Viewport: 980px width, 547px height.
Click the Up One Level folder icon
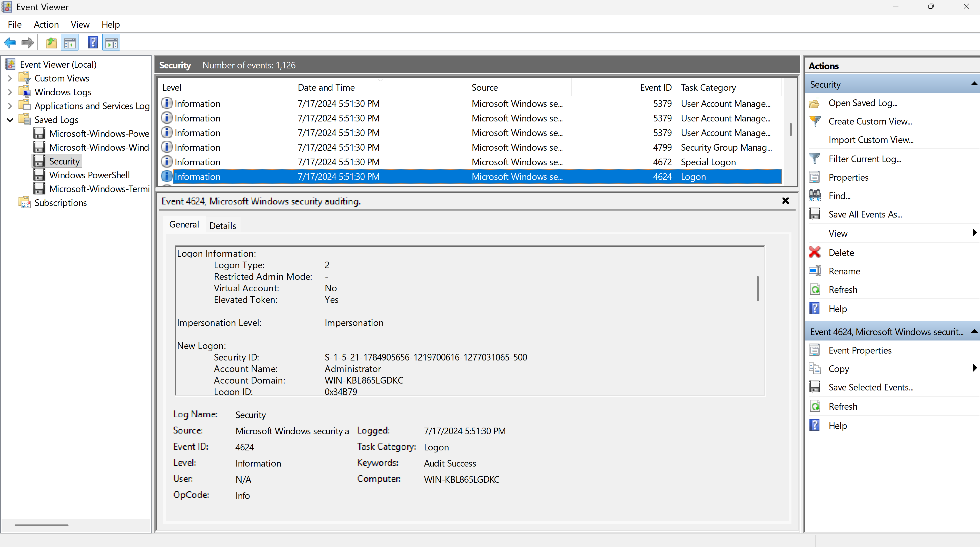coord(51,43)
